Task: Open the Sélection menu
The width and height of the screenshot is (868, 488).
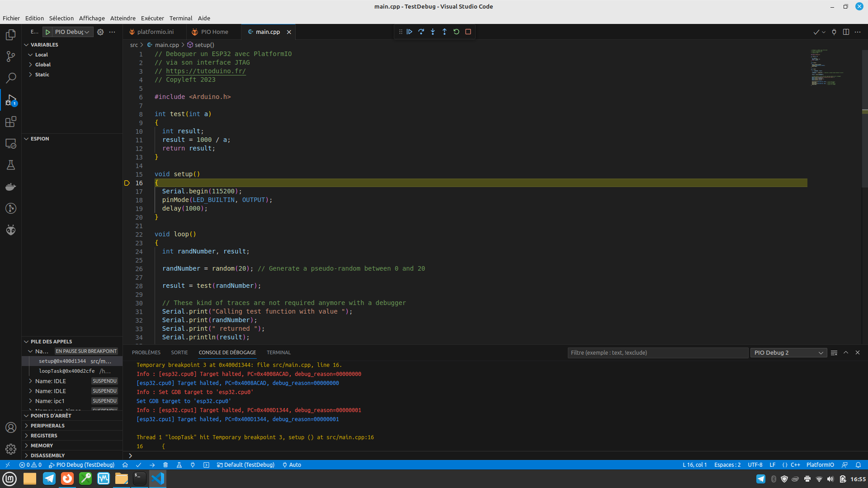Action: pos(61,18)
